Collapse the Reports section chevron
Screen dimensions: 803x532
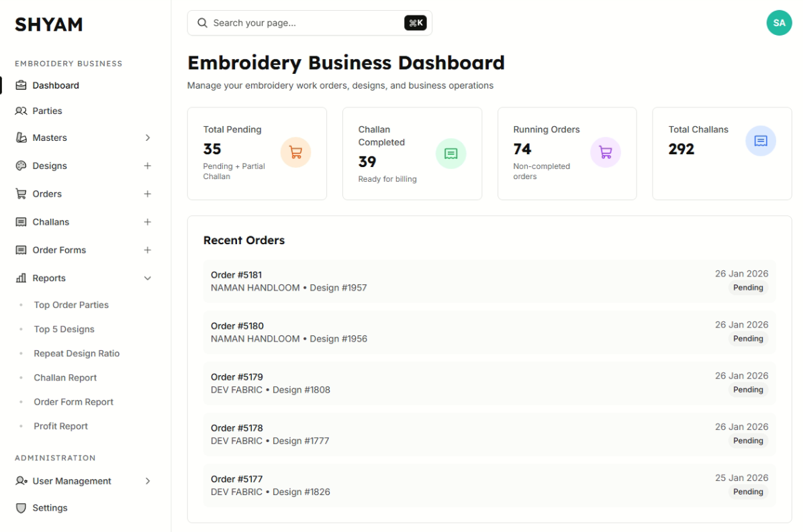click(148, 278)
